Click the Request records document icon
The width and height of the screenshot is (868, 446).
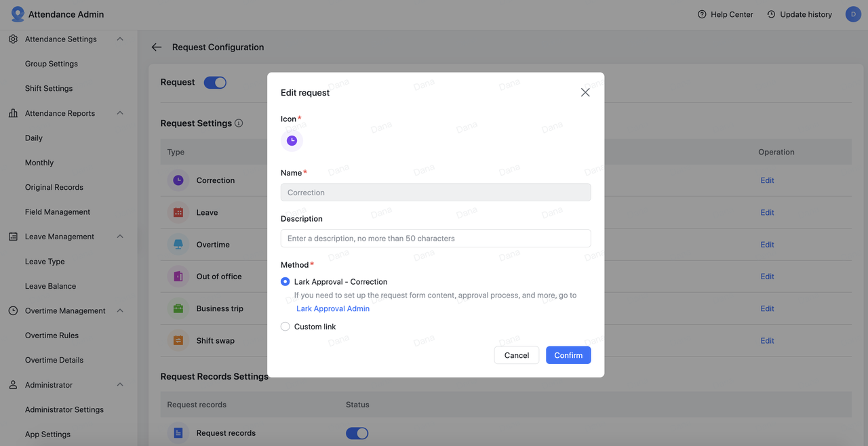pos(178,433)
